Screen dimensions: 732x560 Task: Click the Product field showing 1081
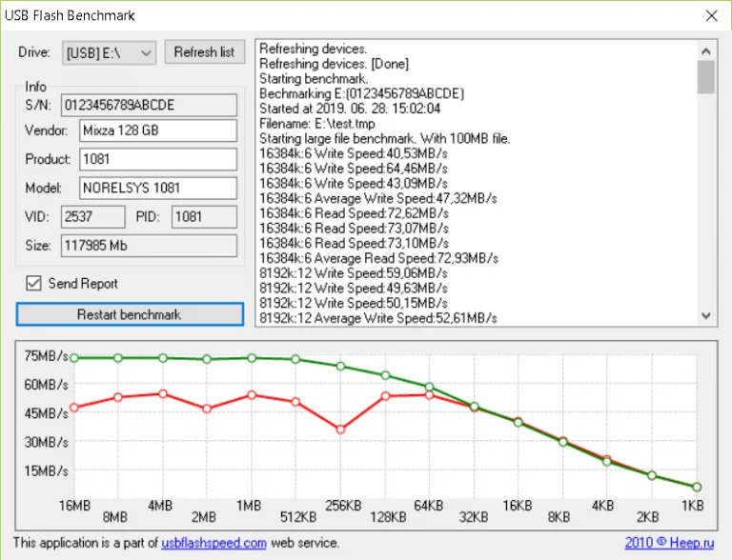click(x=157, y=159)
